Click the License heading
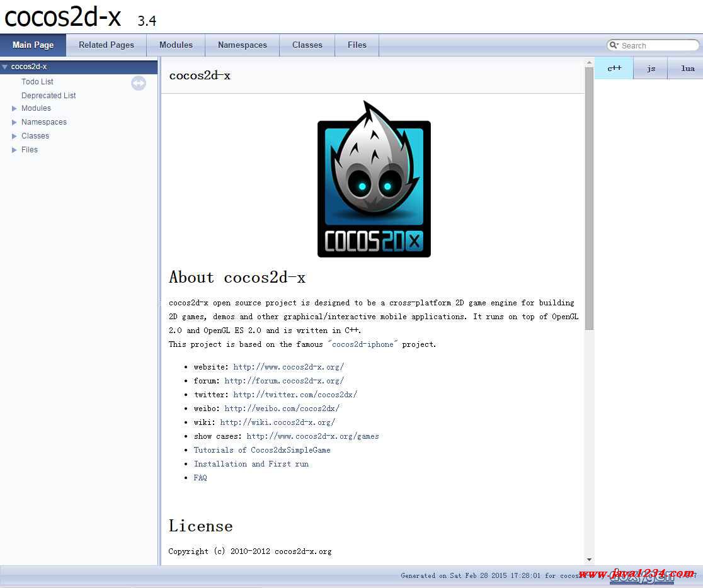This screenshot has height=588, width=703. (201, 526)
